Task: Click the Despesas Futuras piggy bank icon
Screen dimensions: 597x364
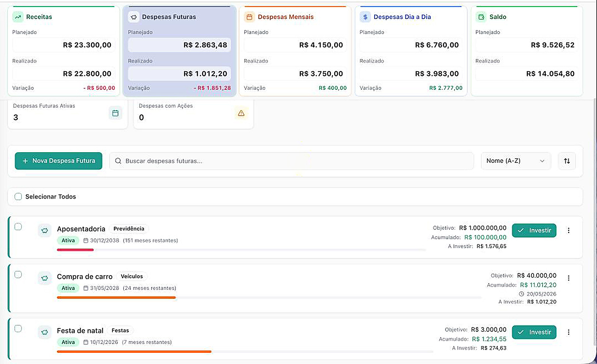Action: 134,17
